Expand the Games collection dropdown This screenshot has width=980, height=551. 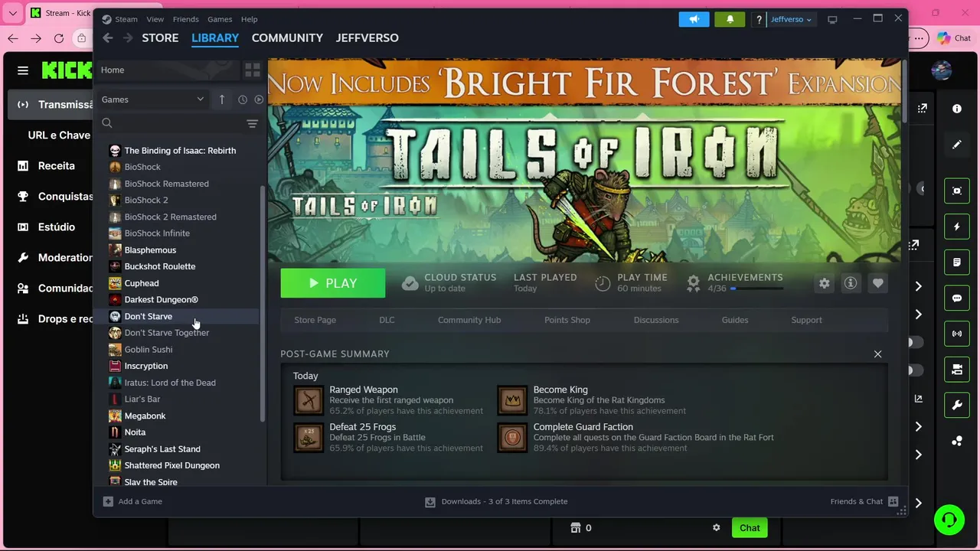point(152,99)
